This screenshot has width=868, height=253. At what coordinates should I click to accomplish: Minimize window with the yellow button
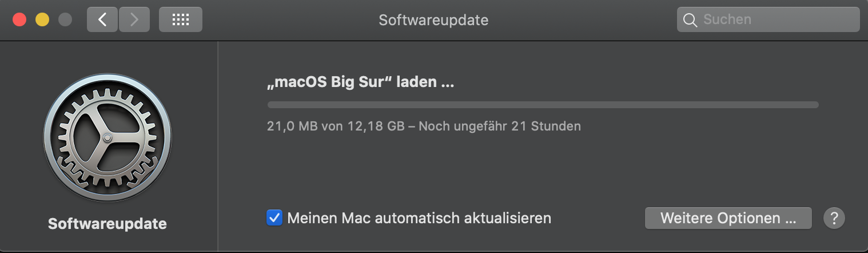[x=42, y=20]
